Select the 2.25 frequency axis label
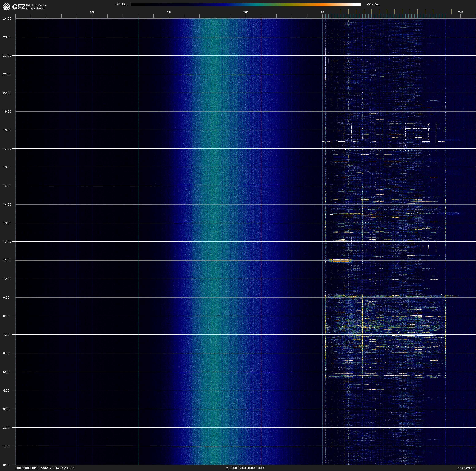Viewport: 476px width, 471px height. [92, 12]
